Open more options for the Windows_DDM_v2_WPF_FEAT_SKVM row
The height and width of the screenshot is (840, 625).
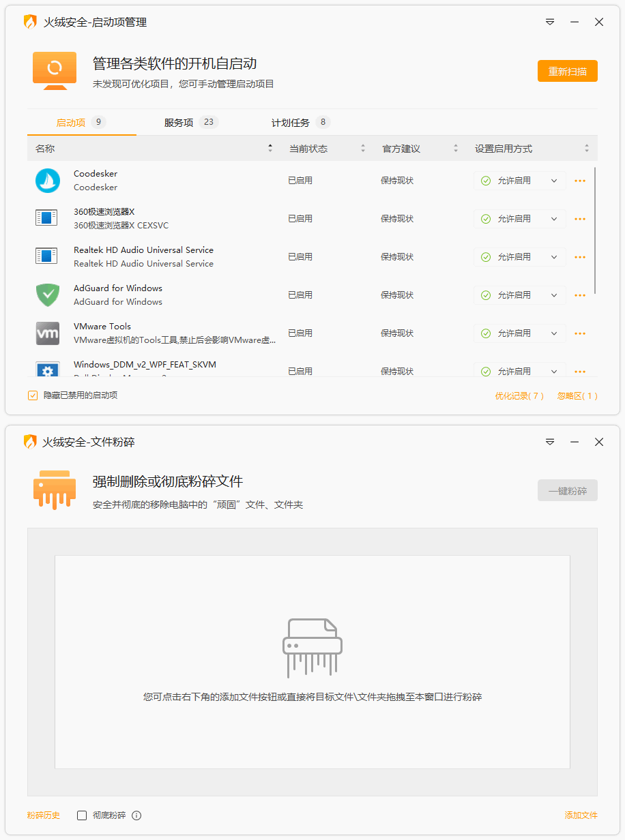pos(580,372)
